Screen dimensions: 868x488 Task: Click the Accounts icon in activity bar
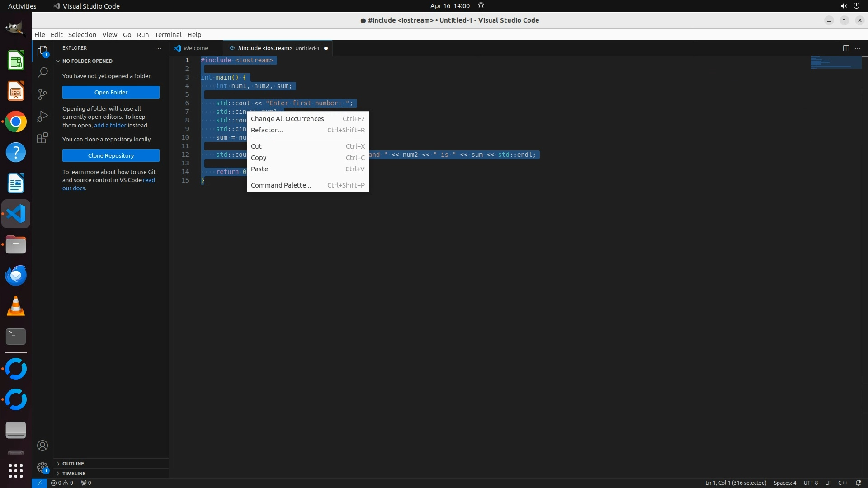click(42, 446)
